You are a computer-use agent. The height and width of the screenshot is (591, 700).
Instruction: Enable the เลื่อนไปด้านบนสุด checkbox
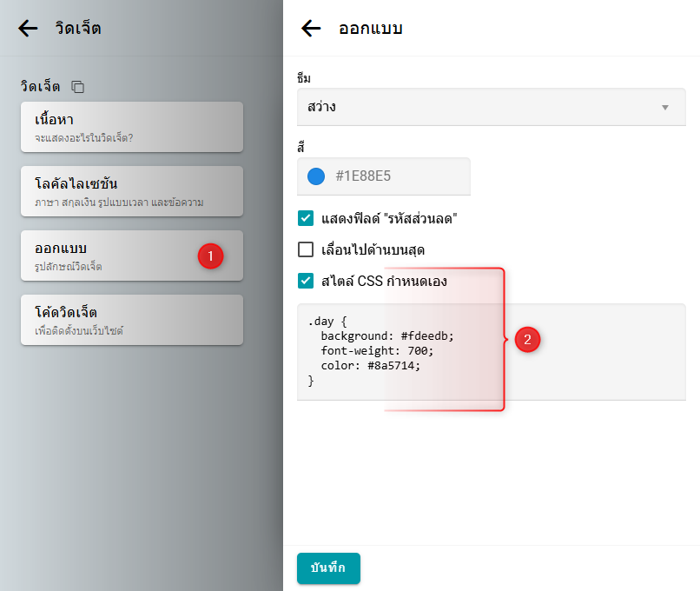tap(306, 250)
